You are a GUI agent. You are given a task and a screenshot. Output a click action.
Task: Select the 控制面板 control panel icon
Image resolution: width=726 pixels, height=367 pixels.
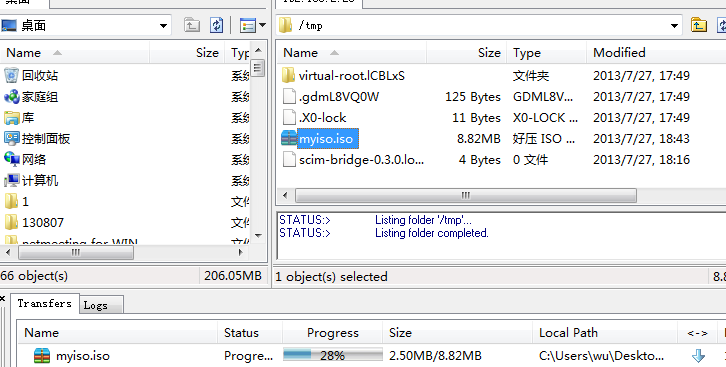(x=11, y=138)
